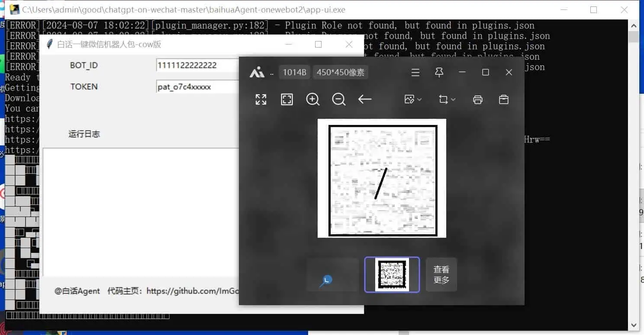Print the image using printer icon

point(478,99)
